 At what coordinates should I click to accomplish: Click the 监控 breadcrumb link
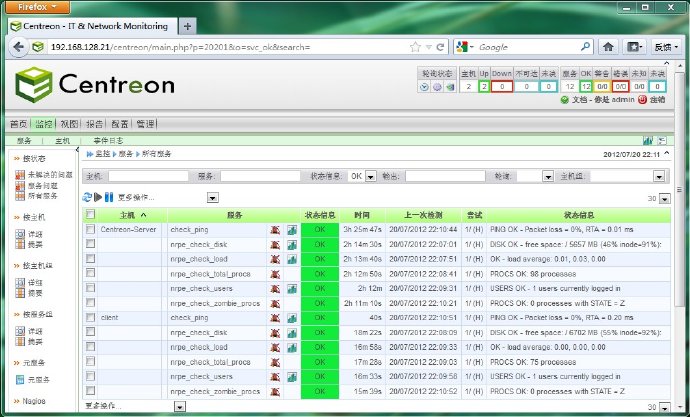pos(103,154)
